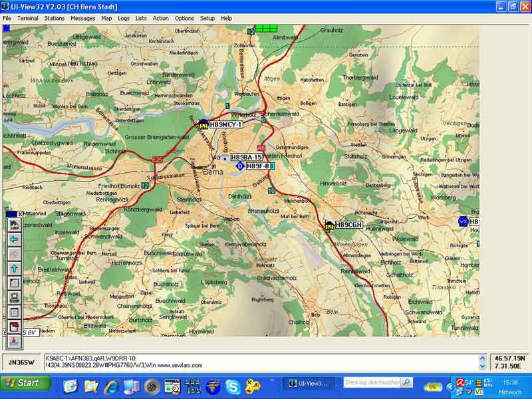This screenshot has width=532, height=399.
Task: Select the blue diamond D symbol for HB9F-B
Action: click(240, 166)
